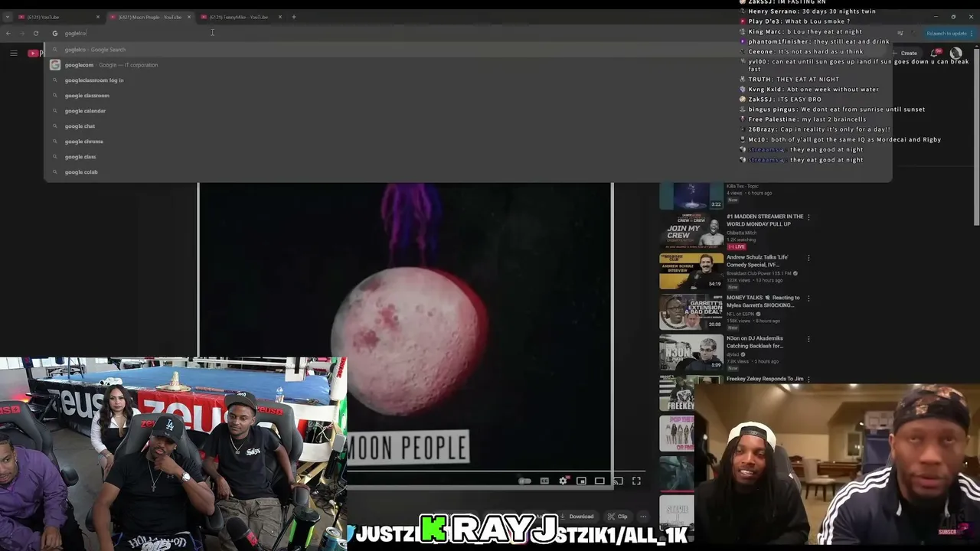The width and height of the screenshot is (980, 551).
Task: Open the 'Andrew Schulz Talks Life' video title
Action: [757, 261]
